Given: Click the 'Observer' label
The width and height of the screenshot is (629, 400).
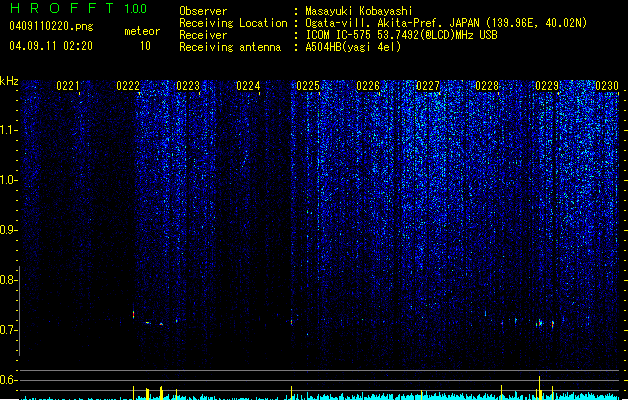Looking at the screenshot, I should pos(203,11).
